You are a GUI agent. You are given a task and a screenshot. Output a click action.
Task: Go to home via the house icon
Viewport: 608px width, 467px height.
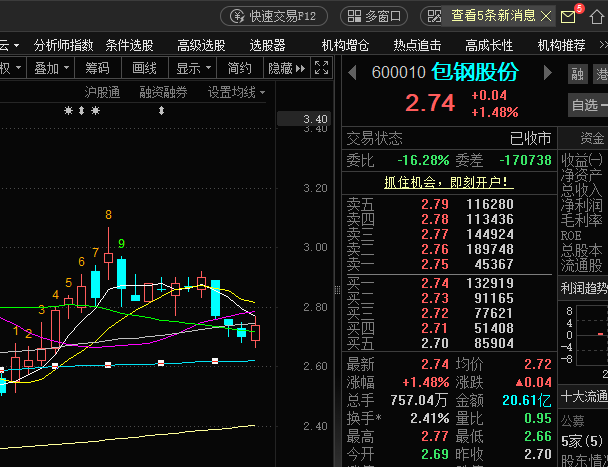click(x=597, y=17)
